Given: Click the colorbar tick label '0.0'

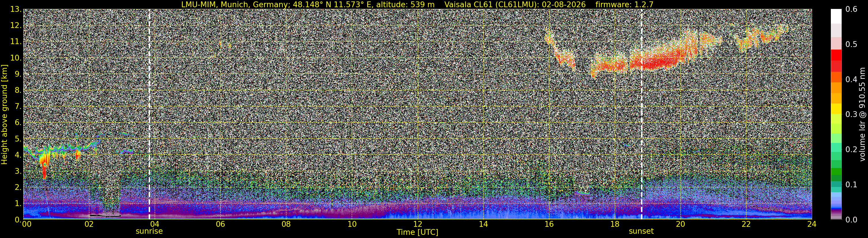Looking at the screenshot, I should (851, 220).
